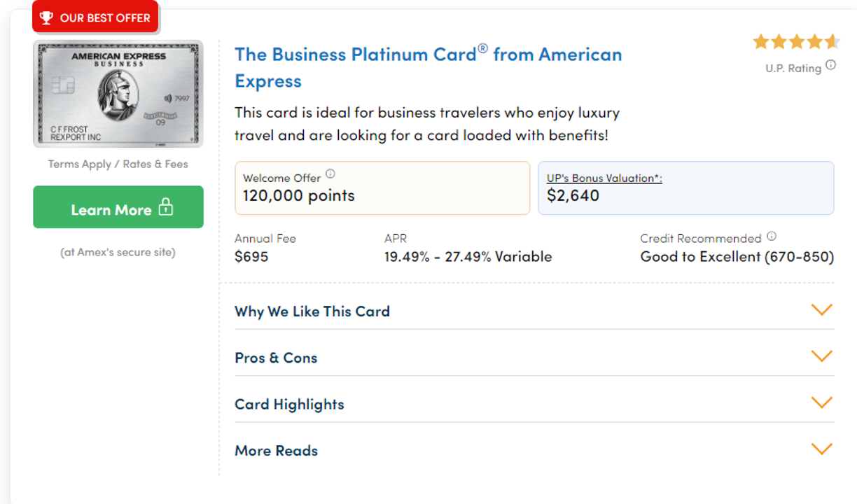Click the trophy icon in Our Best Offer badge
This screenshot has width=857, height=504.
click(x=46, y=17)
